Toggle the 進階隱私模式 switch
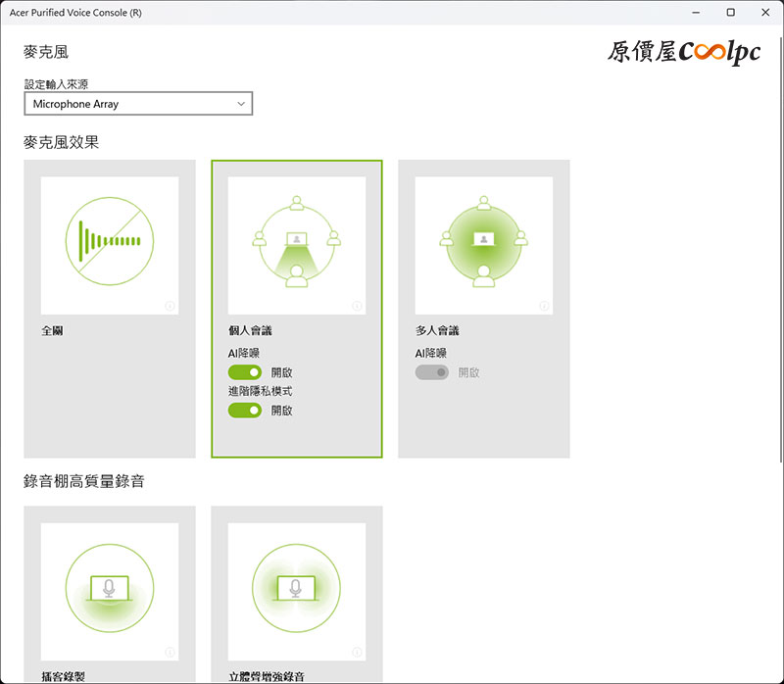The height and width of the screenshot is (684, 784). [x=245, y=411]
